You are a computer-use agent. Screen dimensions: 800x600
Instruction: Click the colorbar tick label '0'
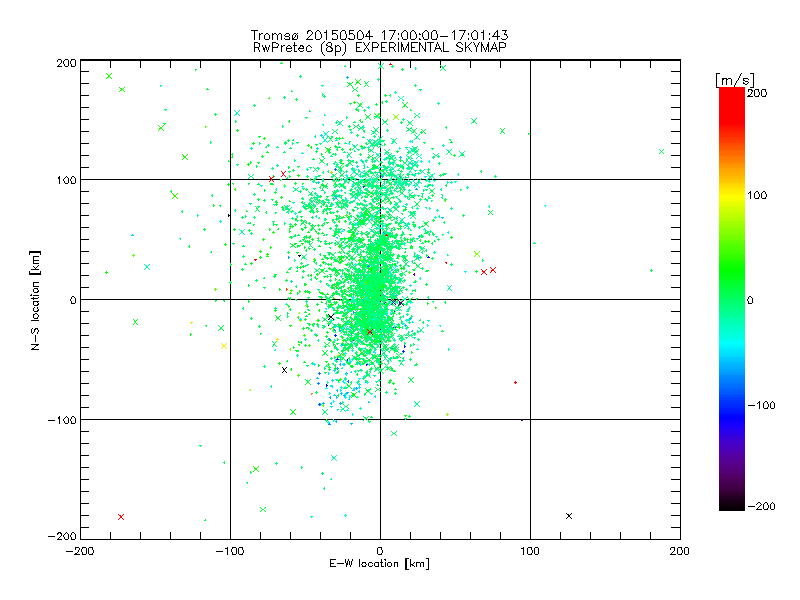pos(750,300)
